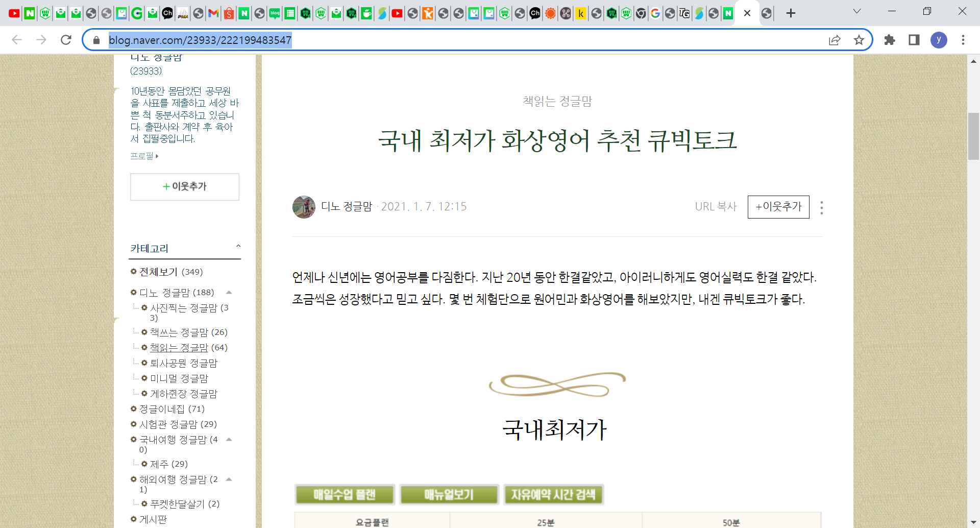The image size is (980, 528).
Task: Click the author profile avatar thumbnail
Action: click(304, 207)
